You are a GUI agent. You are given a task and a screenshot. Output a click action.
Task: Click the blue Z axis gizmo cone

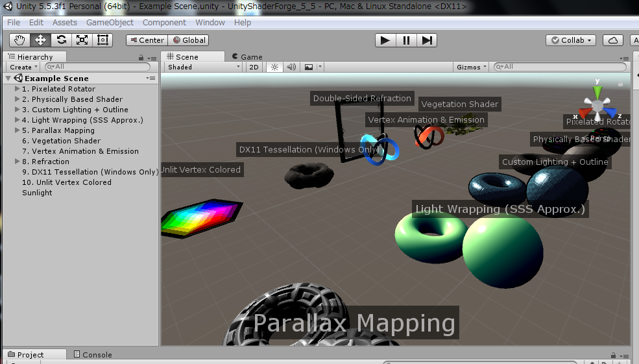click(610, 112)
